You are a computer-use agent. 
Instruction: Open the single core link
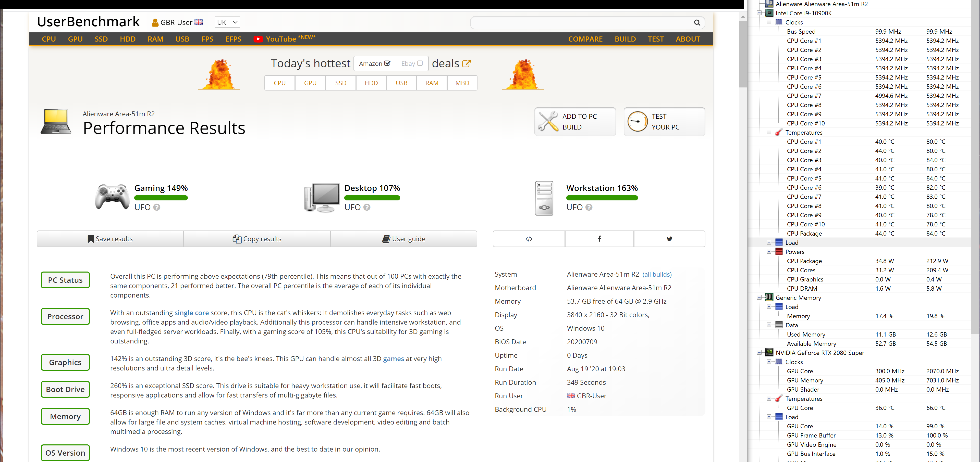tap(192, 313)
